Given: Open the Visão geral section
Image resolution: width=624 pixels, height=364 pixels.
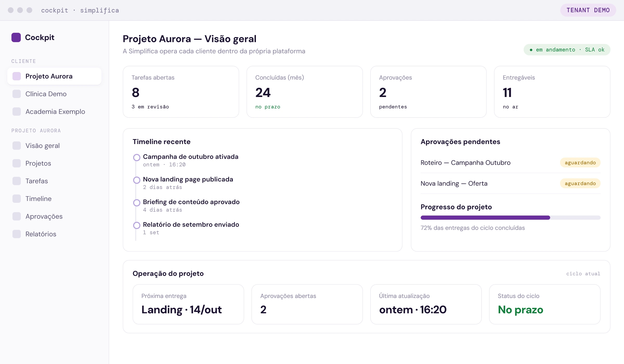Looking at the screenshot, I should pyautogui.click(x=54, y=146).
